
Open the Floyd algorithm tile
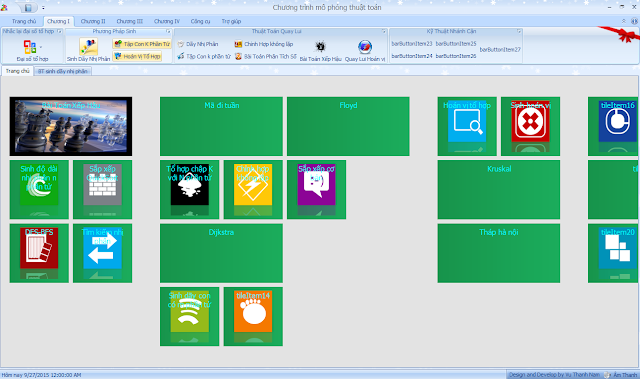tap(348, 126)
